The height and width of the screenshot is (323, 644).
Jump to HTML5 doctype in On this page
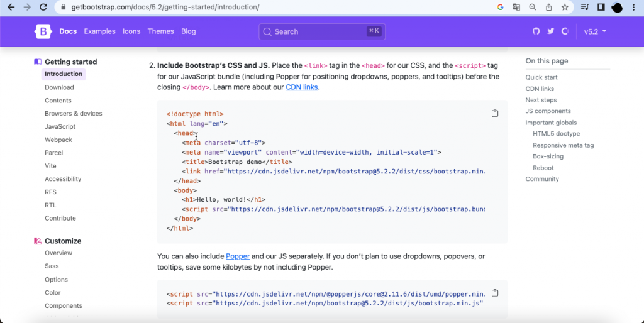pyautogui.click(x=556, y=134)
